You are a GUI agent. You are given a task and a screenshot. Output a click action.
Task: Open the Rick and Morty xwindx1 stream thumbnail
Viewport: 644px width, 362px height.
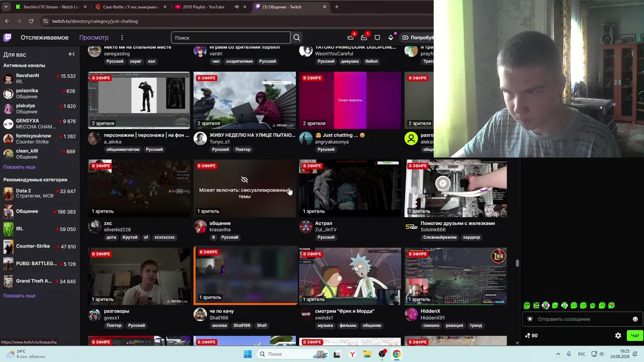pos(350,276)
